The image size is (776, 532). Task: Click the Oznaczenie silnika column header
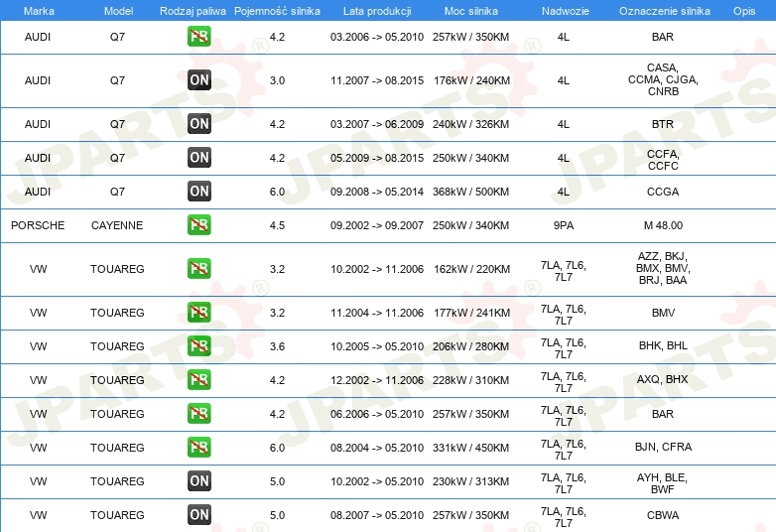[x=662, y=10]
